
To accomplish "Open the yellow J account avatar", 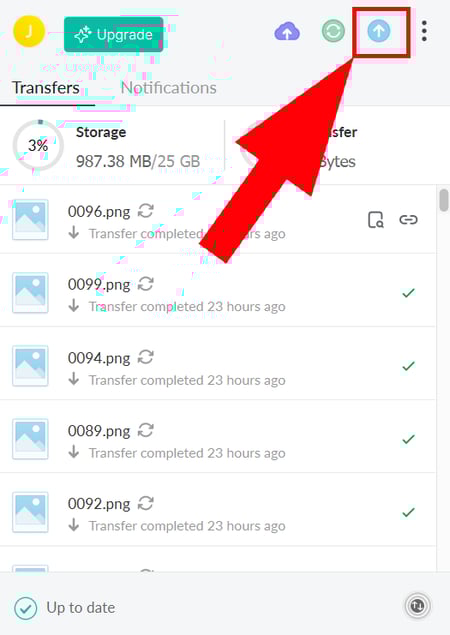I will (x=28, y=31).
